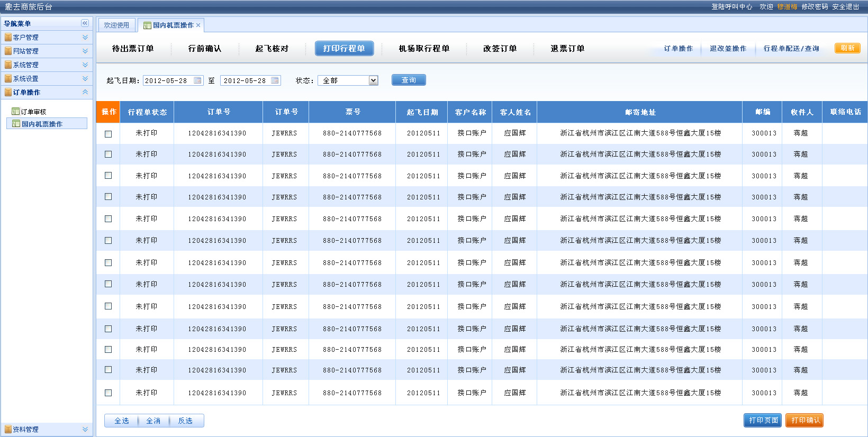Expand the 网站管理 section chevron

tap(85, 51)
